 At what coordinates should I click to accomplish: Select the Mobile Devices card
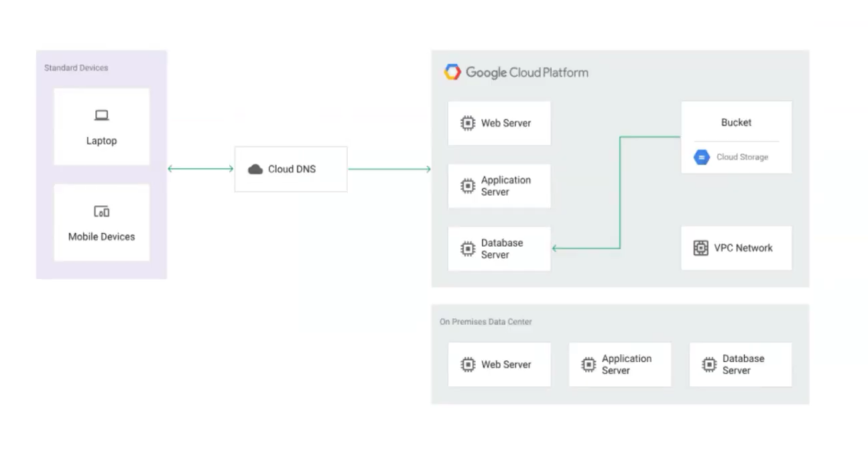pos(101,223)
